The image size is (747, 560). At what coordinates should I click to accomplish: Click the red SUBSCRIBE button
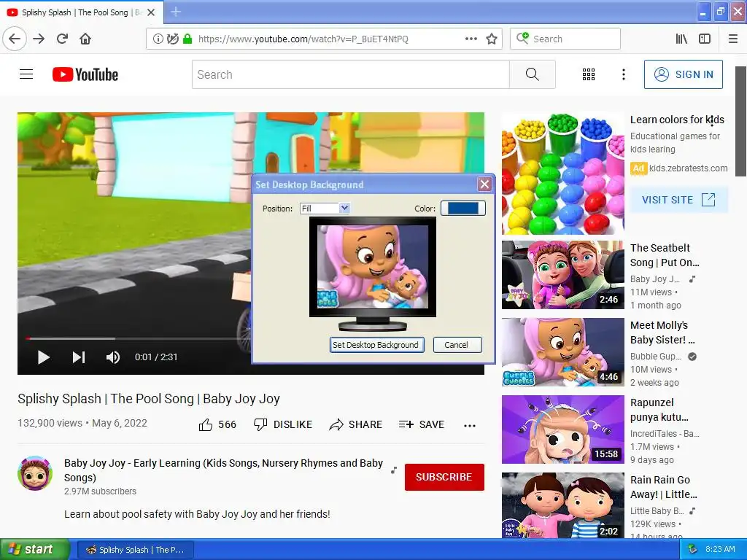coord(444,477)
